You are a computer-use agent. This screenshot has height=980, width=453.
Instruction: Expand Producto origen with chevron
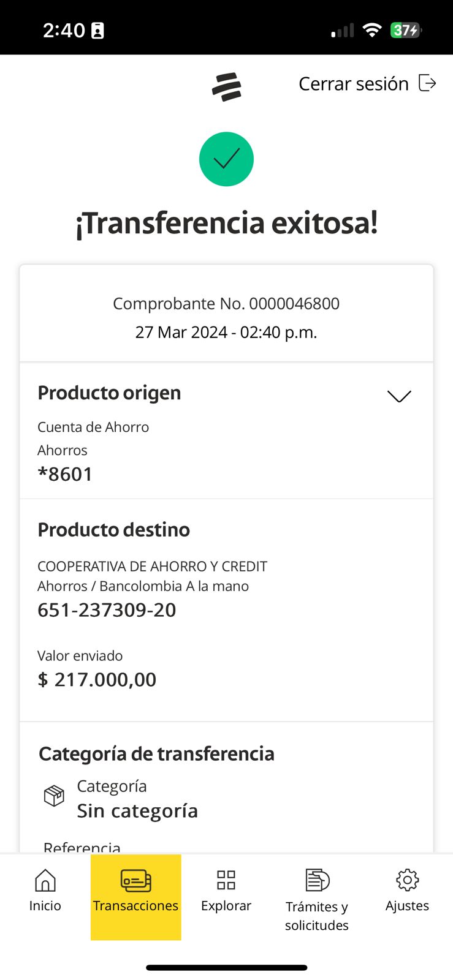tap(399, 396)
